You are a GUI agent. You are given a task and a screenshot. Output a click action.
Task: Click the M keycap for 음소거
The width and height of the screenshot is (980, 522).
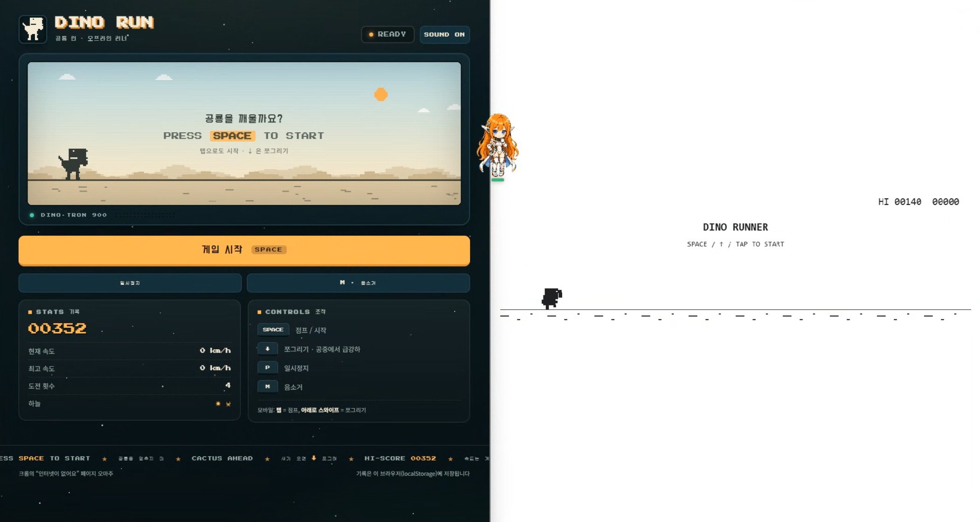click(267, 386)
